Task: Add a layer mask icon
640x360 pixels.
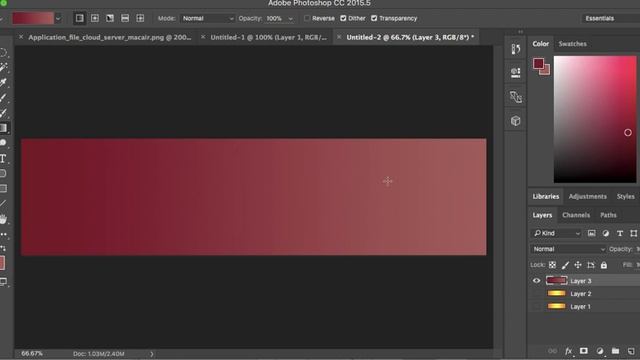Action: (x=584, y=351)
